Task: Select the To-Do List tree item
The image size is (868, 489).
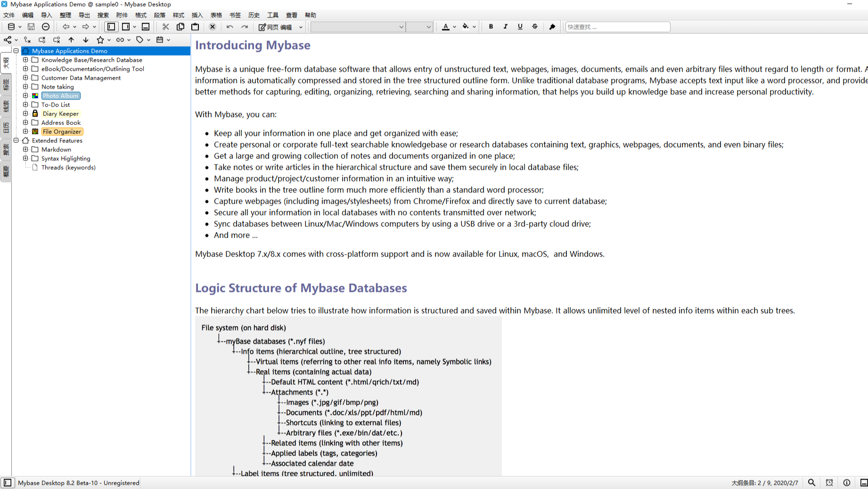Action: click(x=55, y=105)
